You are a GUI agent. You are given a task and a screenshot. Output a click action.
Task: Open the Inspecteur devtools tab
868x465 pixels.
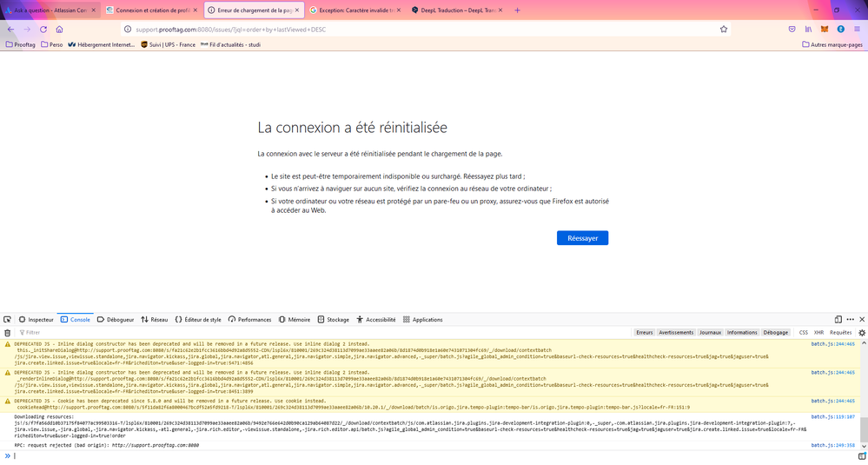coord(36,319)
